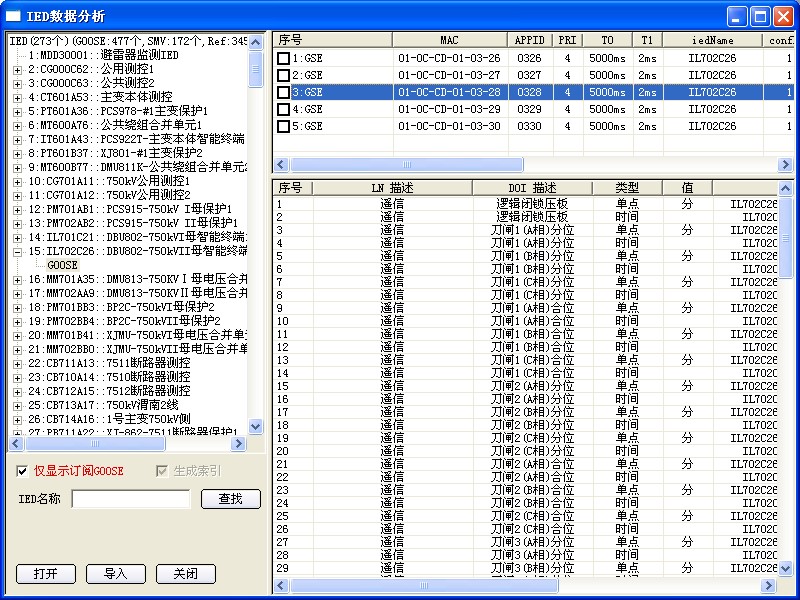Expand tree node 10:CG701A11 750kV公用测控1
Screen dimensions: 800x600
click(17, 181)
